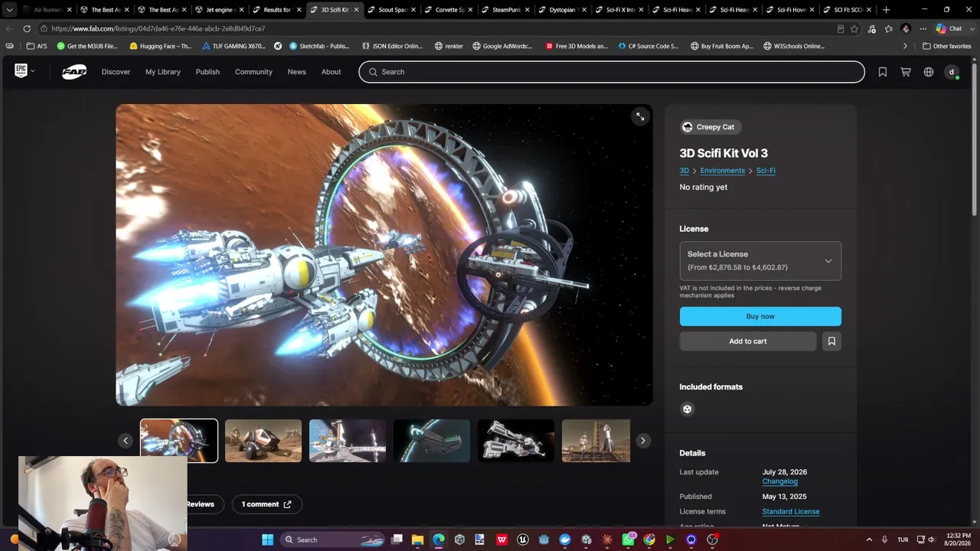This screenshot has width=980, height=551.
Task: Open My Library
Action: pos(163,72)
